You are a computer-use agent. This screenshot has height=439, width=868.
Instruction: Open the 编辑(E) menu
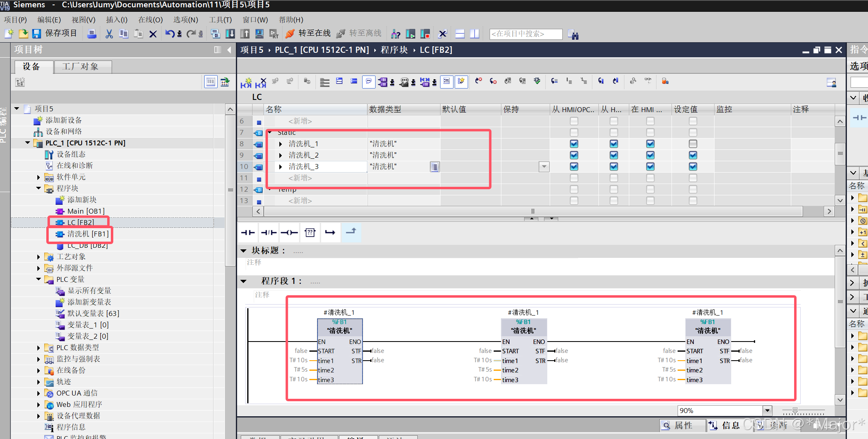(x=49, y=19)
